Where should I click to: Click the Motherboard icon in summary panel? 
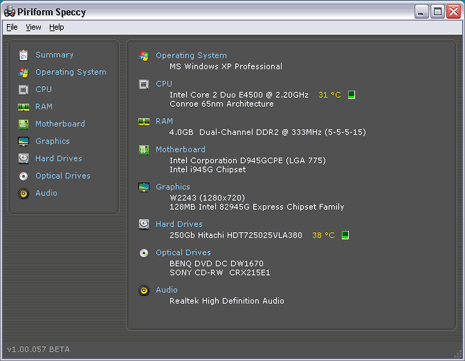[144, 150]
